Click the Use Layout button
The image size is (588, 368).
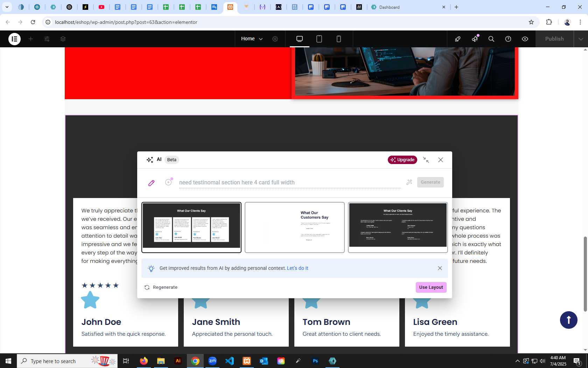coord(431,287)
